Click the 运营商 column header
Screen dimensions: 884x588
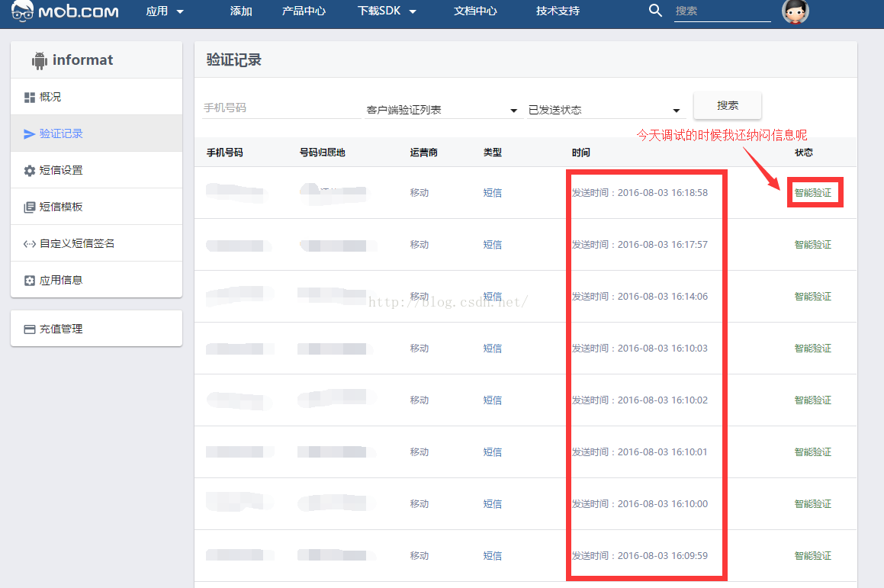click(x=423, y=153)
